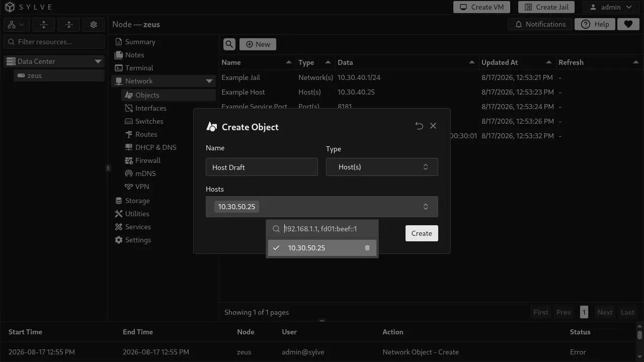Click the Storage disk icon
Image resolution: width=644 pixels, height=362 pixels.
pos(119,201)
